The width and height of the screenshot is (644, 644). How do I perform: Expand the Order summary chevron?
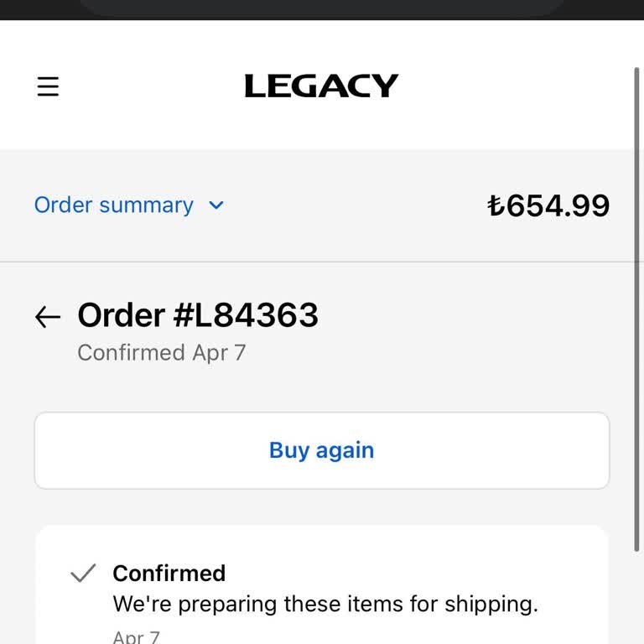tap(216, 205)
